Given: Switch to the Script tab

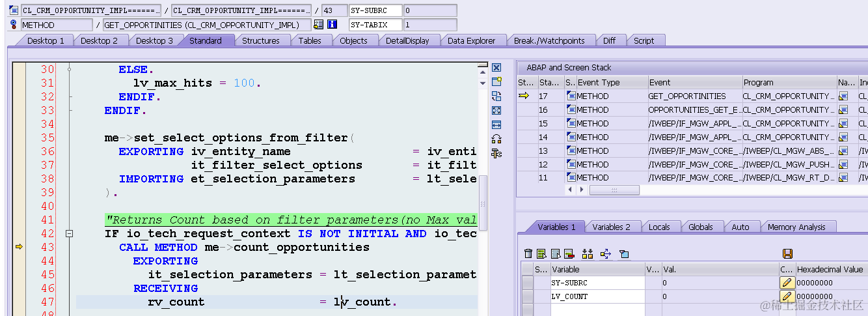Looking at the screenshot, I should pyautogui.click(x=644, y=40).
